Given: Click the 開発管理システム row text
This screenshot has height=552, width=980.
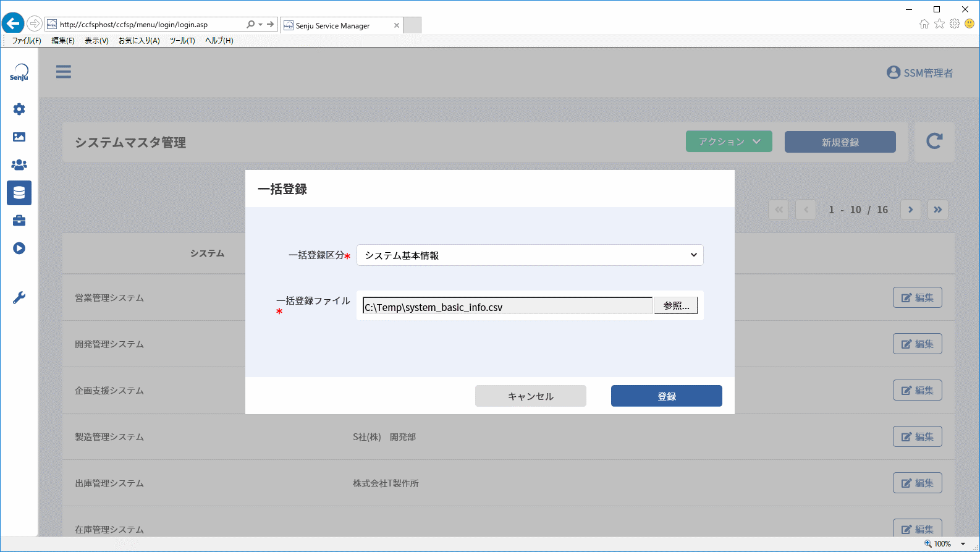Looking at the screenshot, I should coord(109,344).
